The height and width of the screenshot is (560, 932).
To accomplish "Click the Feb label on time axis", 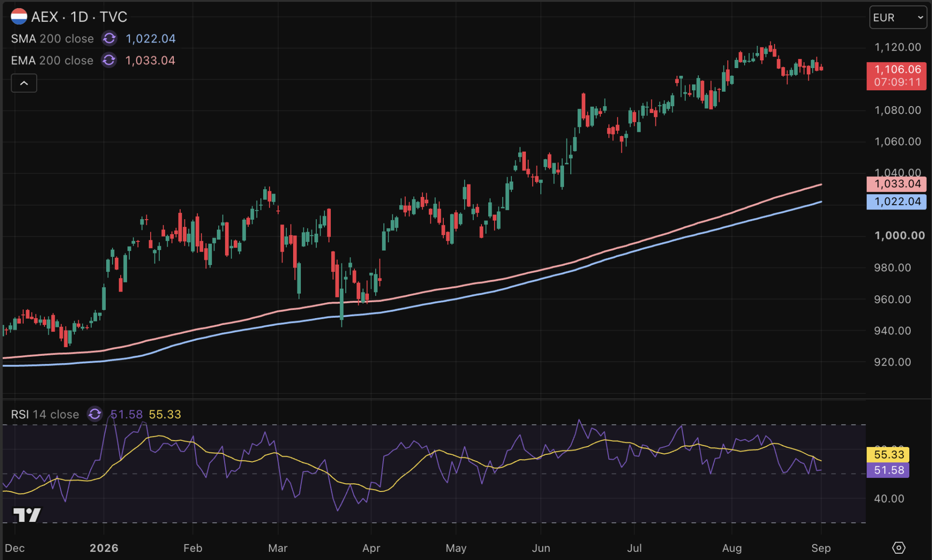I will point(193,548).
